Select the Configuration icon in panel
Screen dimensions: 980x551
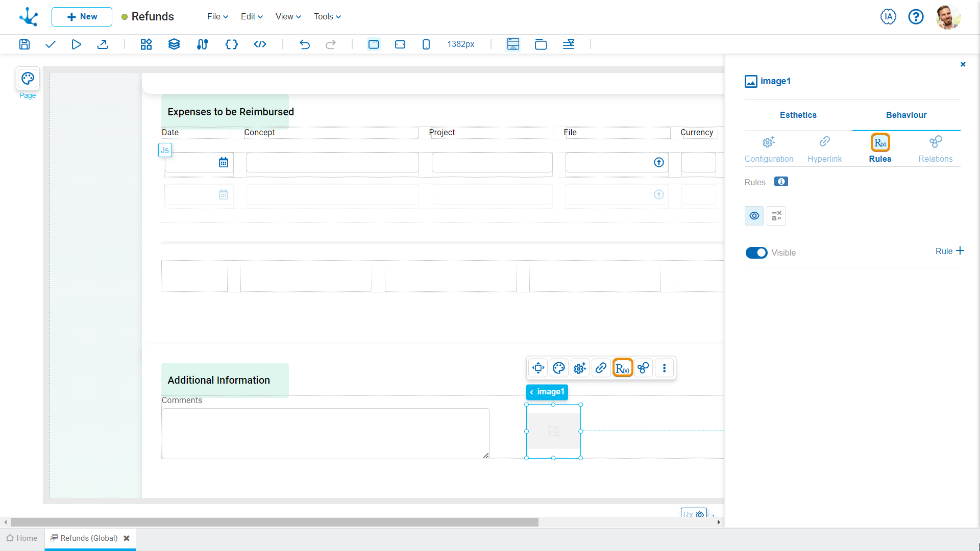point(769,142)
